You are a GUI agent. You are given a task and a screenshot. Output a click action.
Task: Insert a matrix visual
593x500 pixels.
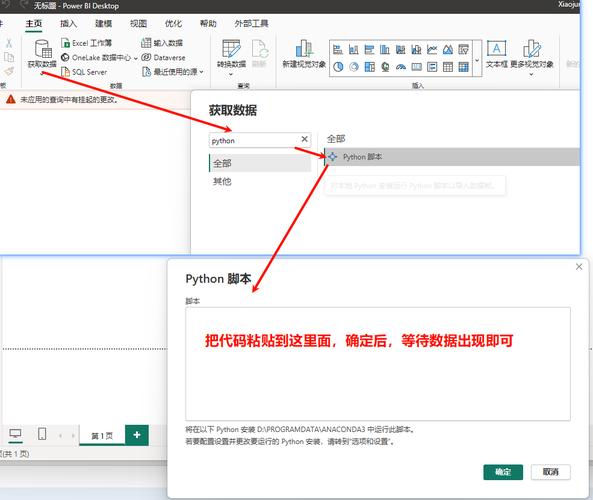463,67
